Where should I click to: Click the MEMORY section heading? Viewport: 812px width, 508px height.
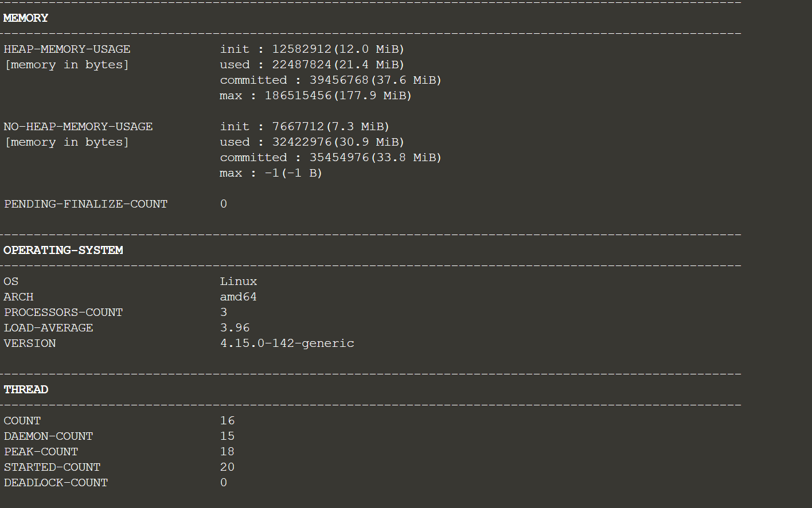pyautogui.click(x=26, y=18)
